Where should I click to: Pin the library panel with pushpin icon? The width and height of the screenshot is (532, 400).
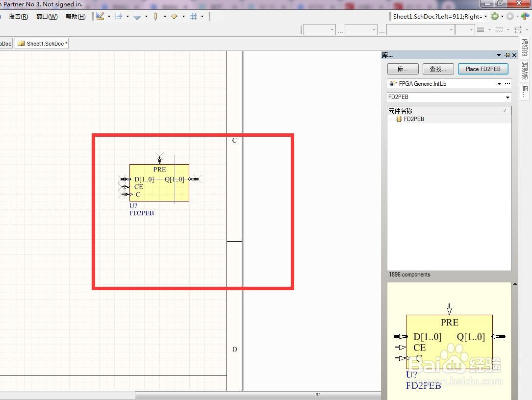[507, 55]
